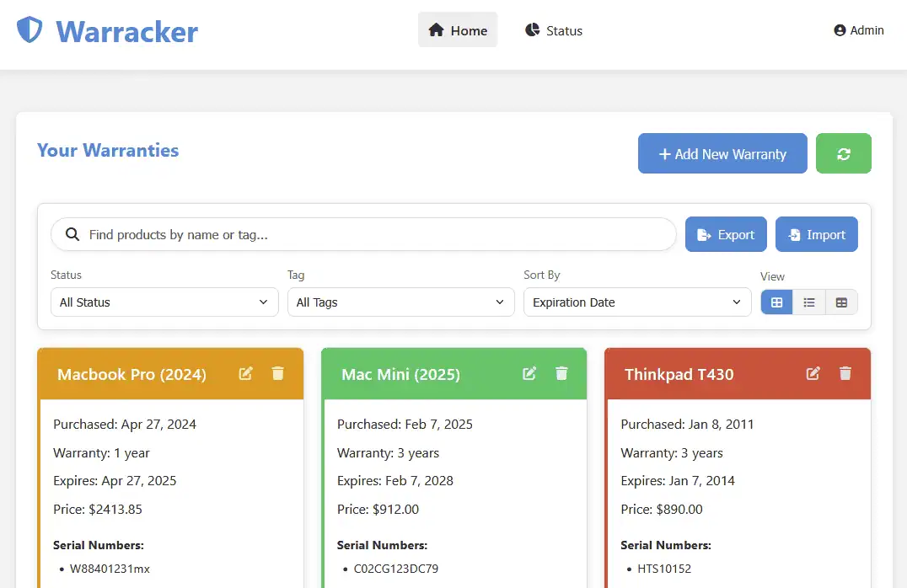Switch to table view of warranties
907x588 pixels.
click(x=841, y=302)
